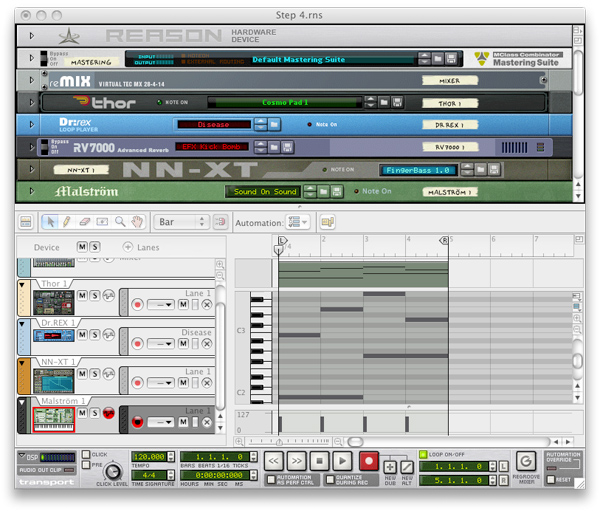Screen dimensions: 600x511
Task: Unfold the Dr.REX device
Action: coord(32,125)
